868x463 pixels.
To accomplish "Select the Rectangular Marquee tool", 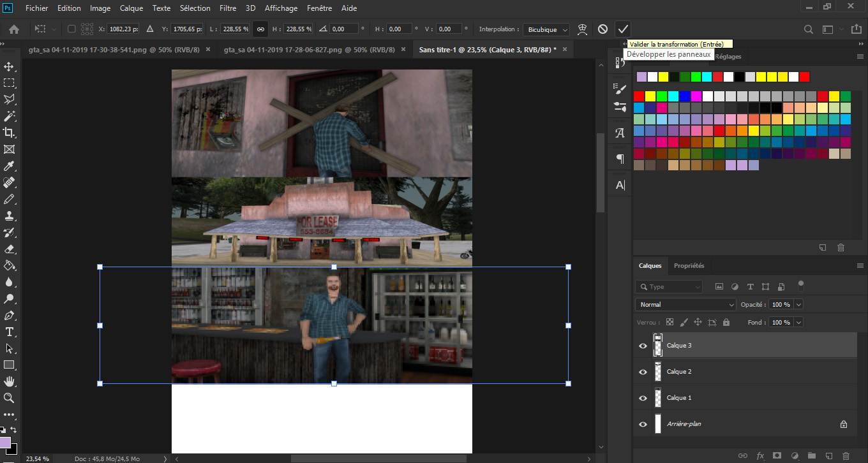I will (x=10, y=83).
